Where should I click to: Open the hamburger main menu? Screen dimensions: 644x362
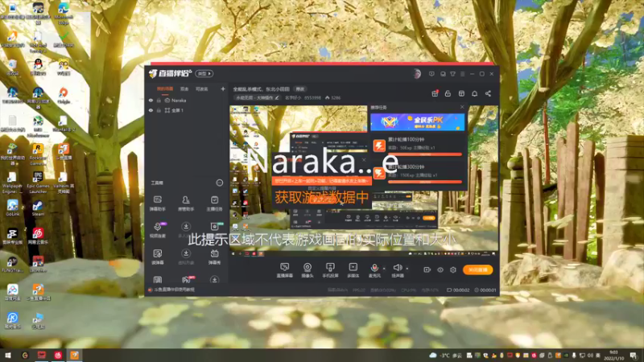click(x=462, y=74)
